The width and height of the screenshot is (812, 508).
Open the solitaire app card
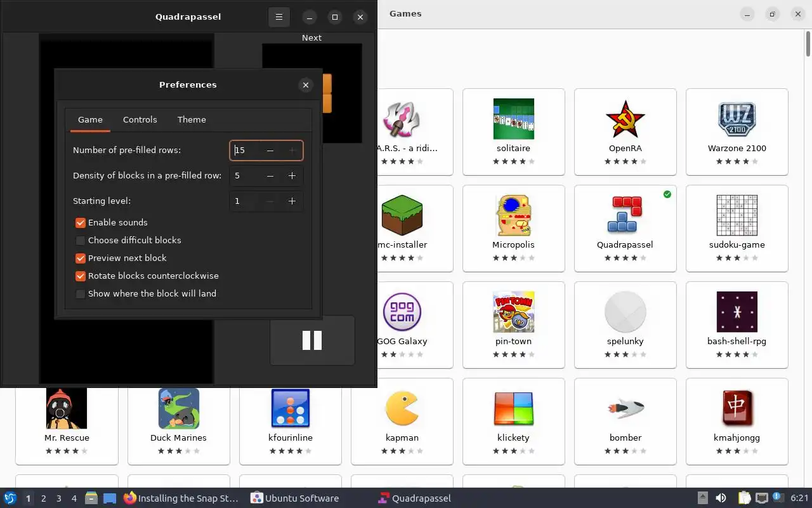point(514,131)
